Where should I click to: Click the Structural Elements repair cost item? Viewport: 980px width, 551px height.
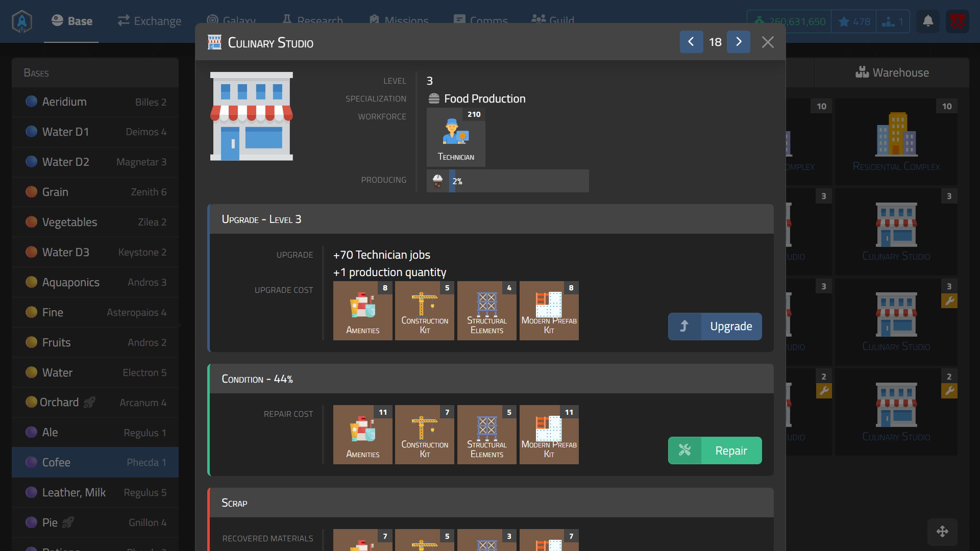pos(486,435)
